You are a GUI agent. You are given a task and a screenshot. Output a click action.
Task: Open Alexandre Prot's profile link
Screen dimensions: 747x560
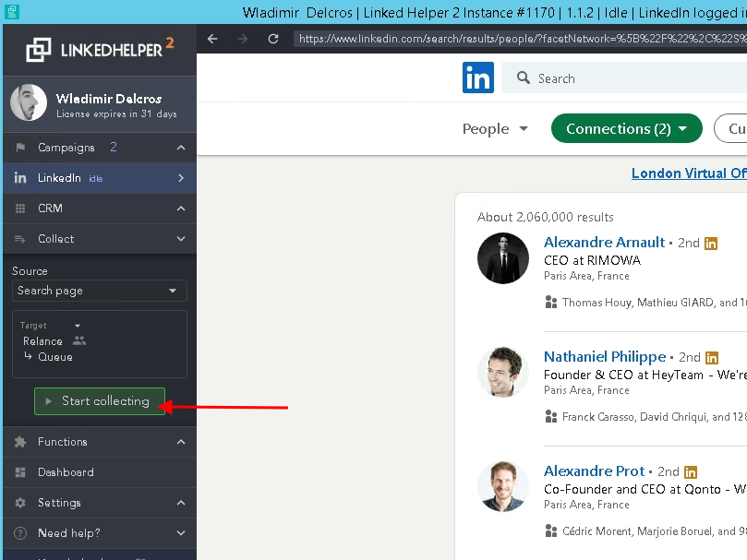coord(594,471)
